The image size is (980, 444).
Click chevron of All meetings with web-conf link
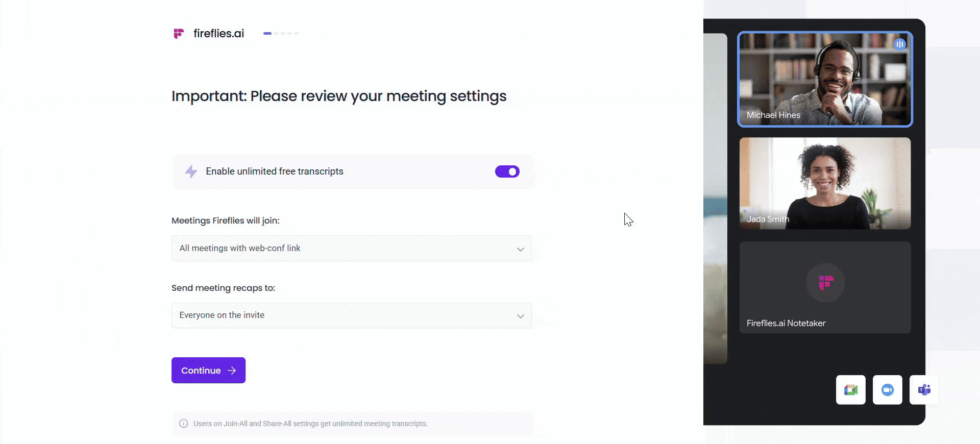(x=521, y=249)
